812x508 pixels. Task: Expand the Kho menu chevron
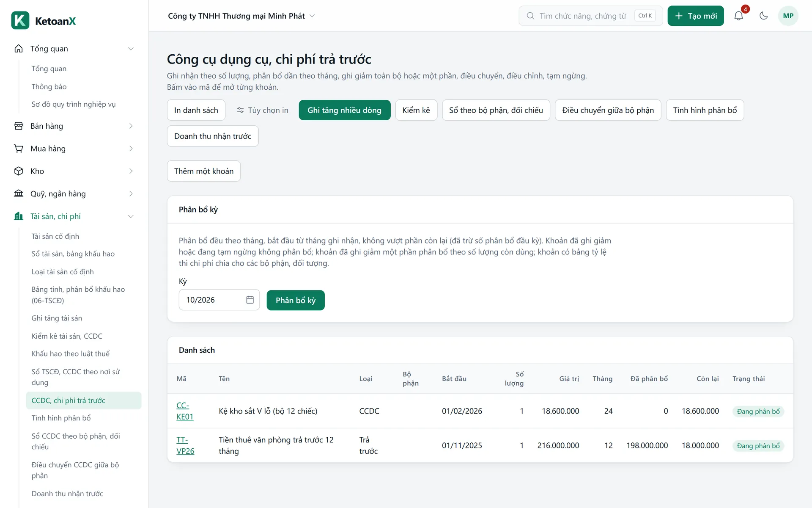[x=131, y=171]
